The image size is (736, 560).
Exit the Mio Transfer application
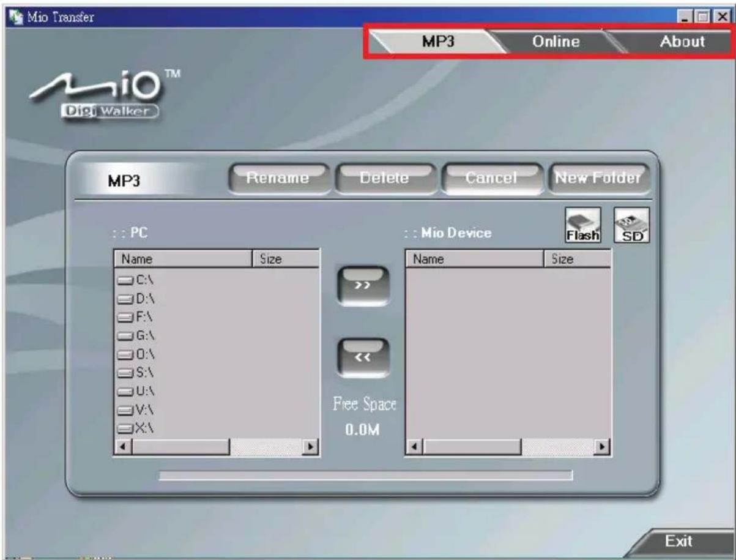(x=679, y=542)
